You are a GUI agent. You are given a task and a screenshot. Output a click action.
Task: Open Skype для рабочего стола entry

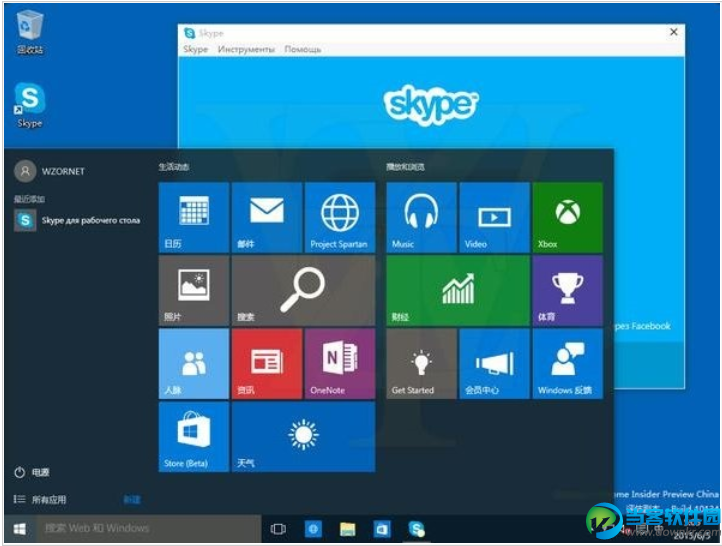click(78, 221)
